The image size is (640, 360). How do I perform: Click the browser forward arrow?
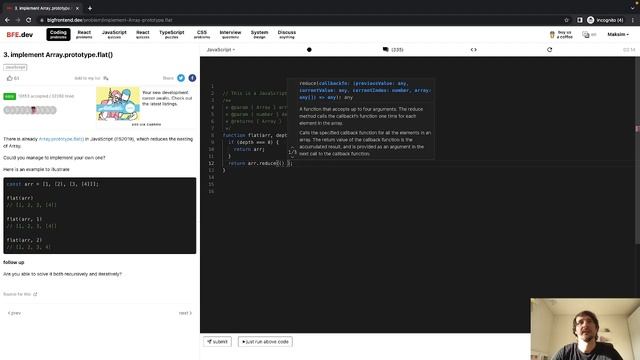(x=18, y=20)
